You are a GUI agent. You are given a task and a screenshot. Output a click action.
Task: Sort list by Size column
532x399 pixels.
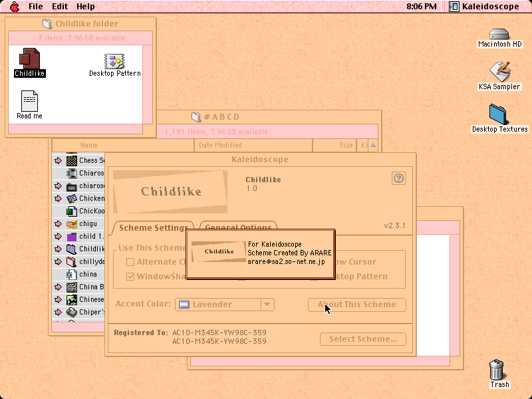pyautogui.click(x=334, y=145)
